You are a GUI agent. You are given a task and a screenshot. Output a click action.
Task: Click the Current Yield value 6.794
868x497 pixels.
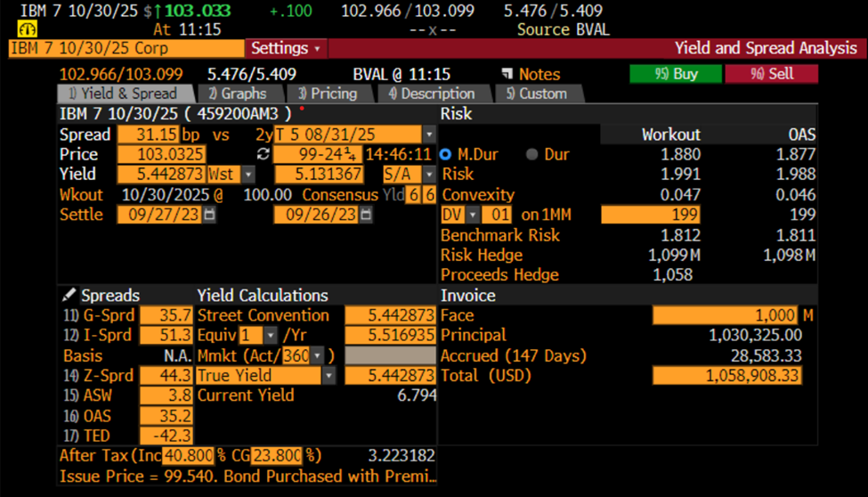coord(417,395)
